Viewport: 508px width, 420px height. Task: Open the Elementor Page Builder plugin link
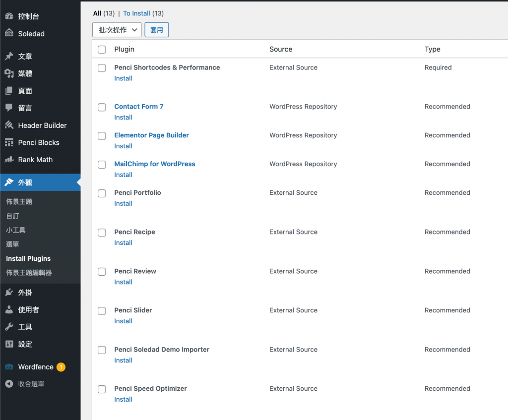[x=151, y=135]
